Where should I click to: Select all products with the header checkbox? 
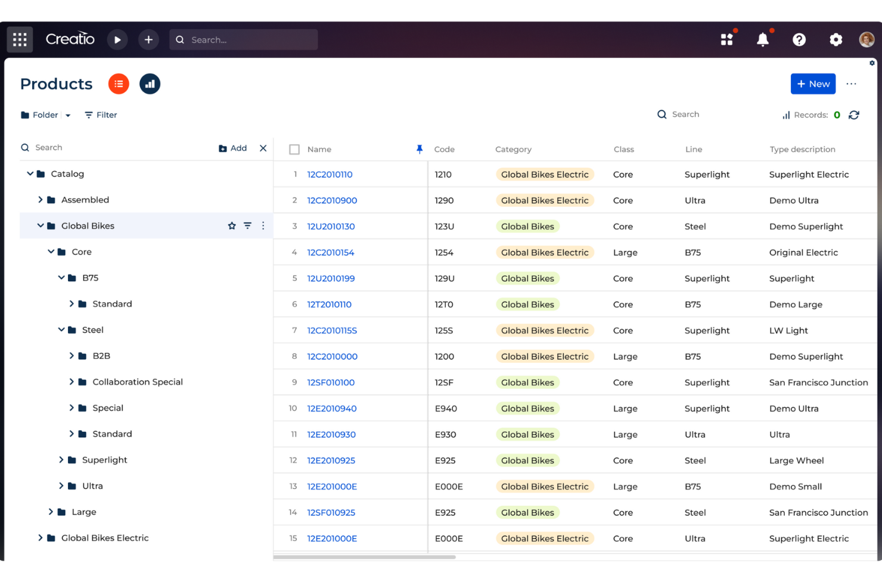coord(294,149)
